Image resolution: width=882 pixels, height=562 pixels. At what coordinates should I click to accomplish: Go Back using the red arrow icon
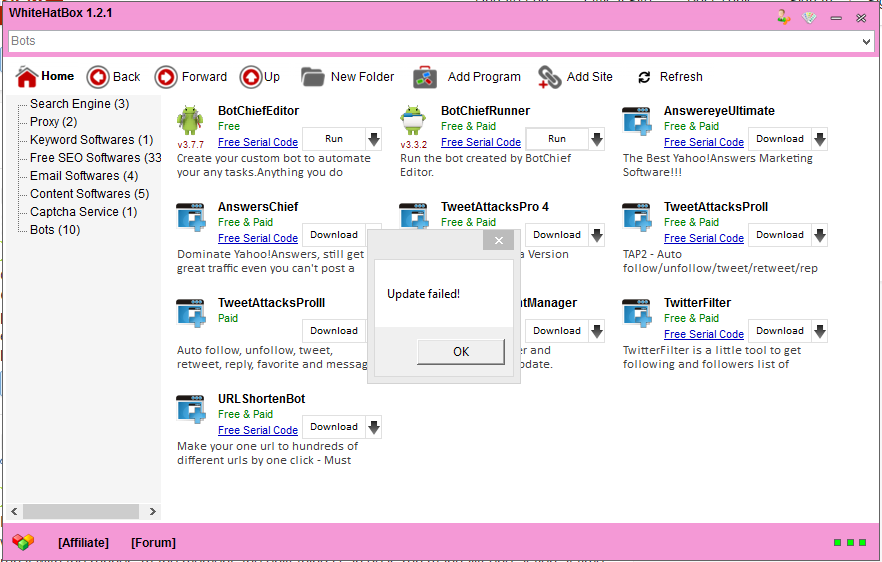tap(98, 77)
